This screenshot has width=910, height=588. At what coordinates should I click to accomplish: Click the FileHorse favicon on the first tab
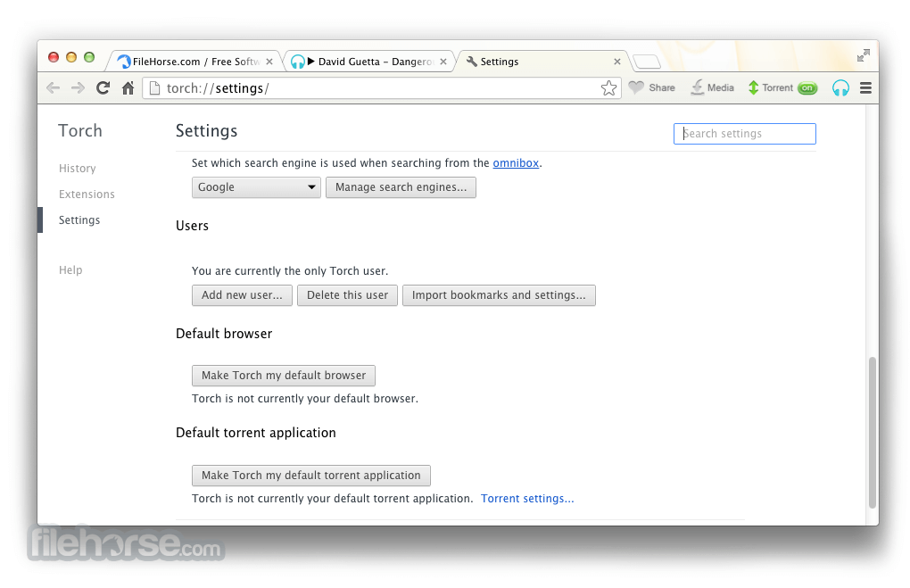pos(124,62)
